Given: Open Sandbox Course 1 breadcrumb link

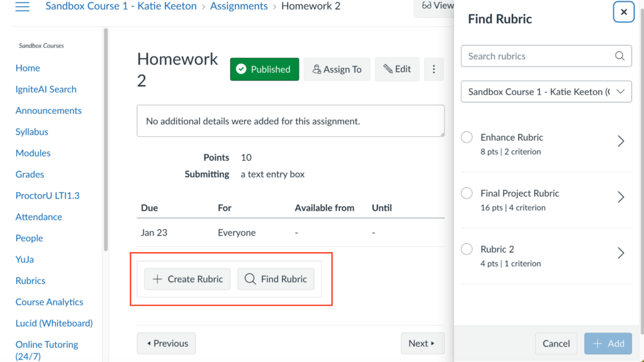Looking at the screenshot, I should (x=121, y=6).
